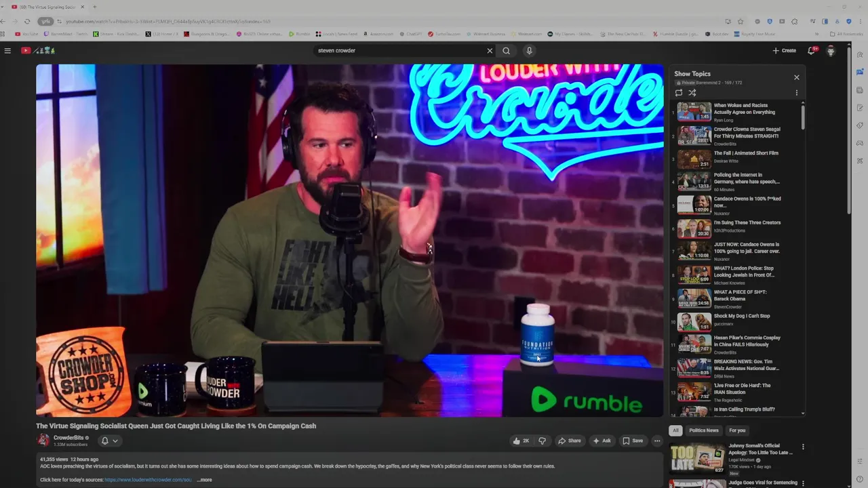Select 'Candace Owens is 100% f**ked now' item
868x488 pixels.
736,205
